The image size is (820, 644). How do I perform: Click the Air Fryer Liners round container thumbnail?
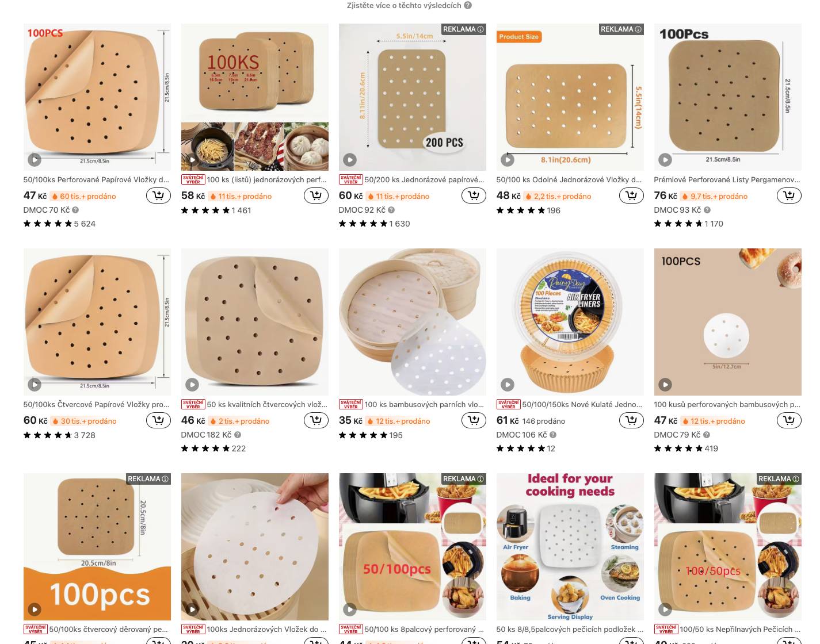[x=570, y=322]
